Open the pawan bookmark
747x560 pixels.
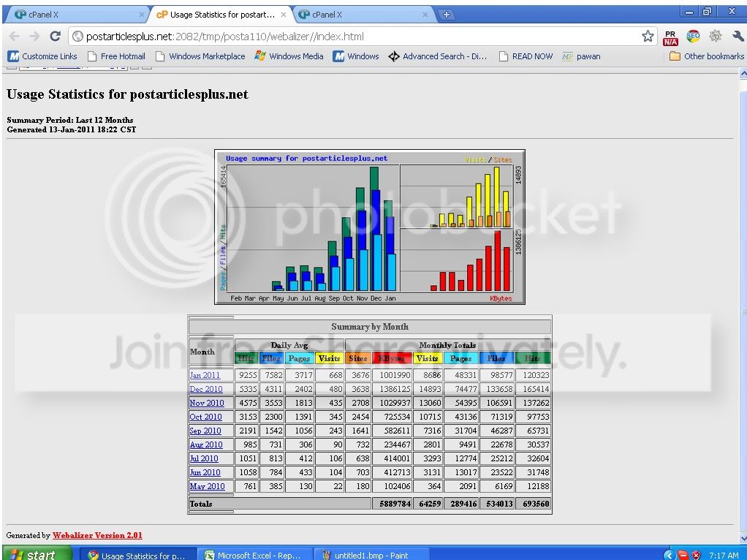(x=581, y=56)
